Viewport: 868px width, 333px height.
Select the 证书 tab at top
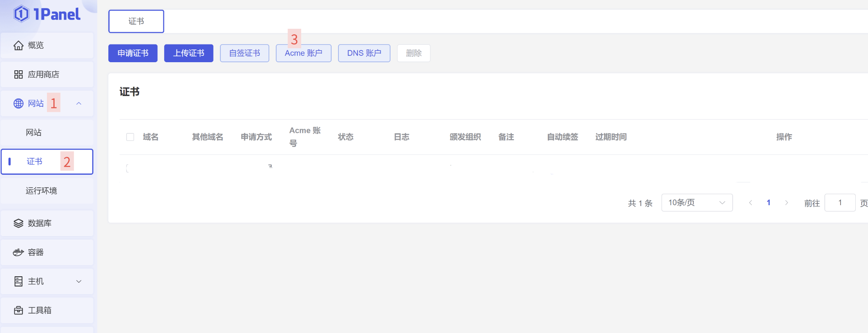pyautogui.click(x=136, y=21)
